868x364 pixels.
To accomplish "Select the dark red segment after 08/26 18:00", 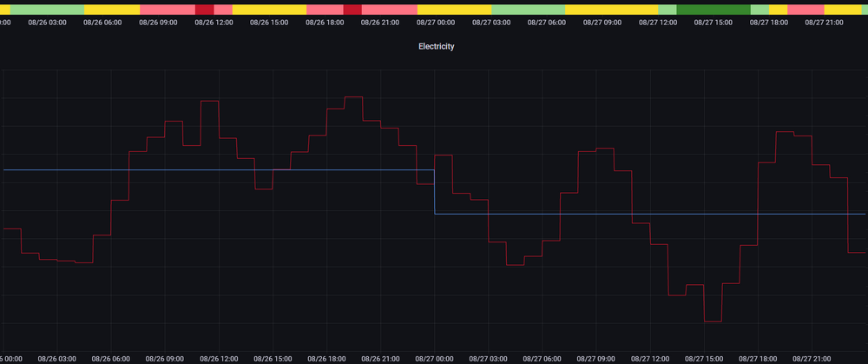I will tap(352, 9).
